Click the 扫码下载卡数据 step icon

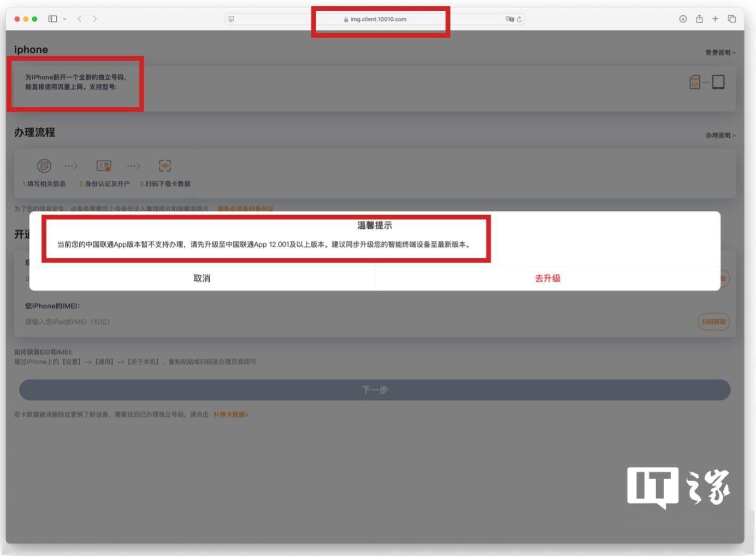point(165,165)
